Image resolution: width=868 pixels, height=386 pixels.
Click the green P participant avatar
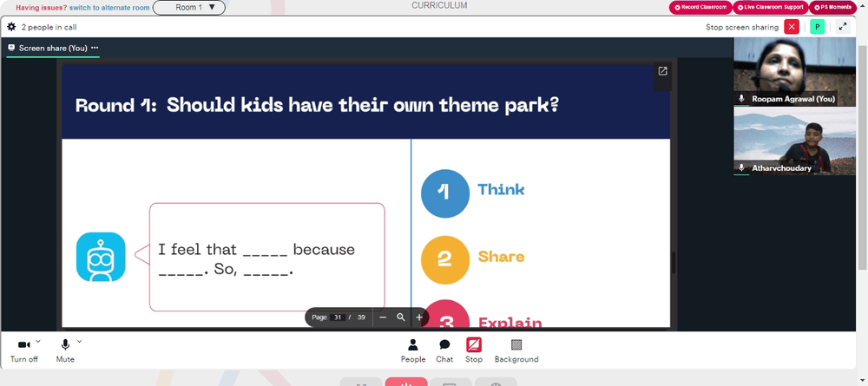(817, 27)
